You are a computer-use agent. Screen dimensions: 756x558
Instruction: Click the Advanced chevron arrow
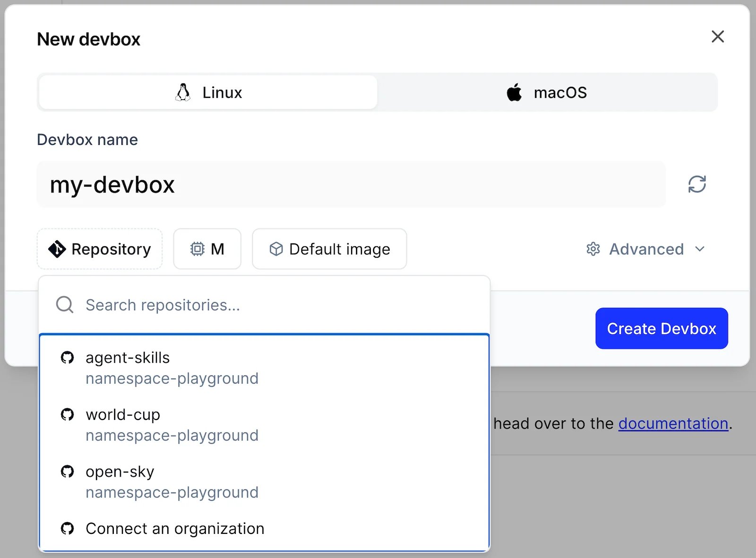click(x=700, y=249)
